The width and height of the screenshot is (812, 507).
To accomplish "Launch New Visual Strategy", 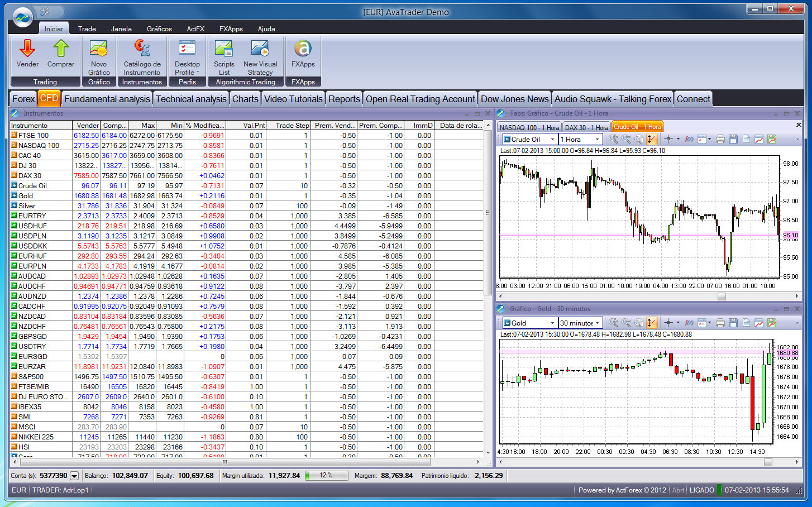I will point(260,57).
